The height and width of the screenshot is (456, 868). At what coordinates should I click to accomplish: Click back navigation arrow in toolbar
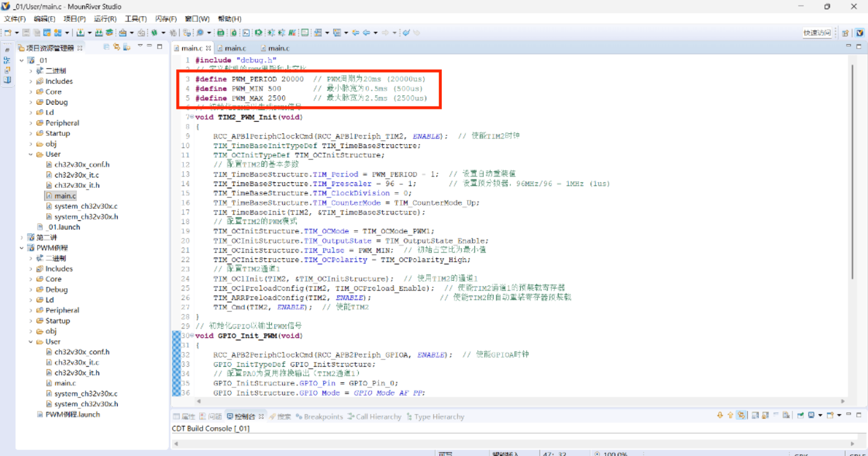366,33
